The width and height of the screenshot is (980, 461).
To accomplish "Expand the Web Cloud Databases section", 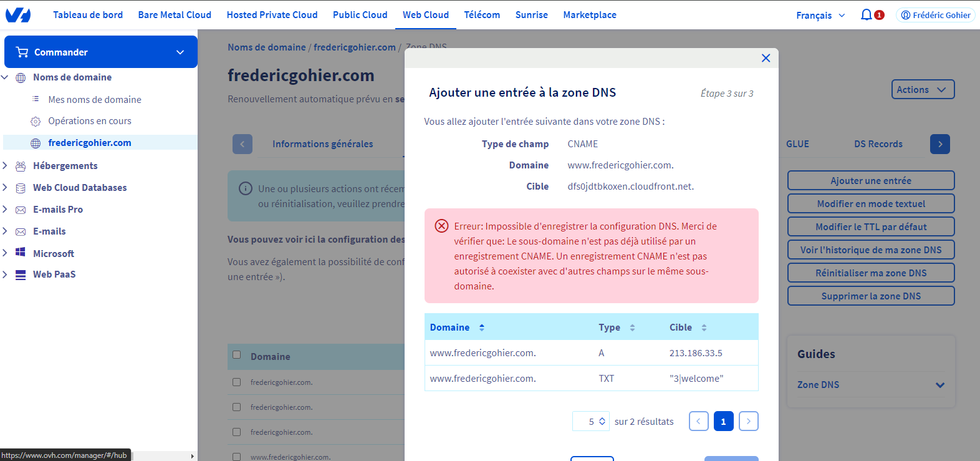I will pos(5,187).
